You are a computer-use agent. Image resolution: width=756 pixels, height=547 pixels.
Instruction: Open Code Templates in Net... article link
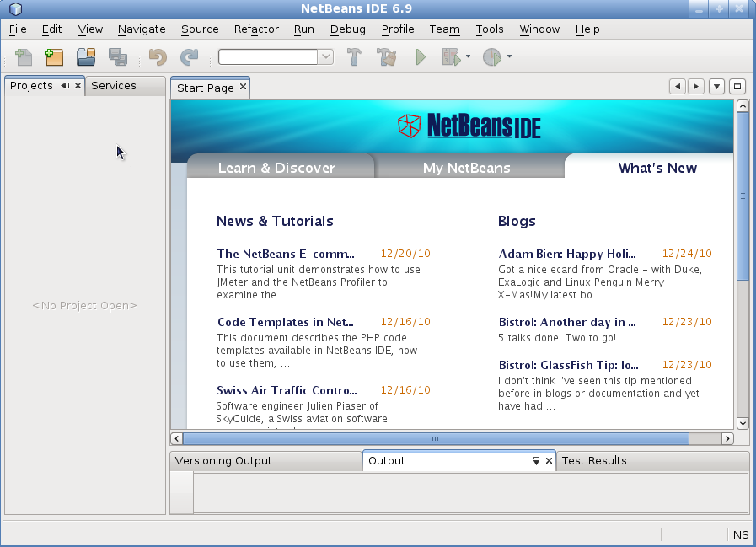click(286, 322)
